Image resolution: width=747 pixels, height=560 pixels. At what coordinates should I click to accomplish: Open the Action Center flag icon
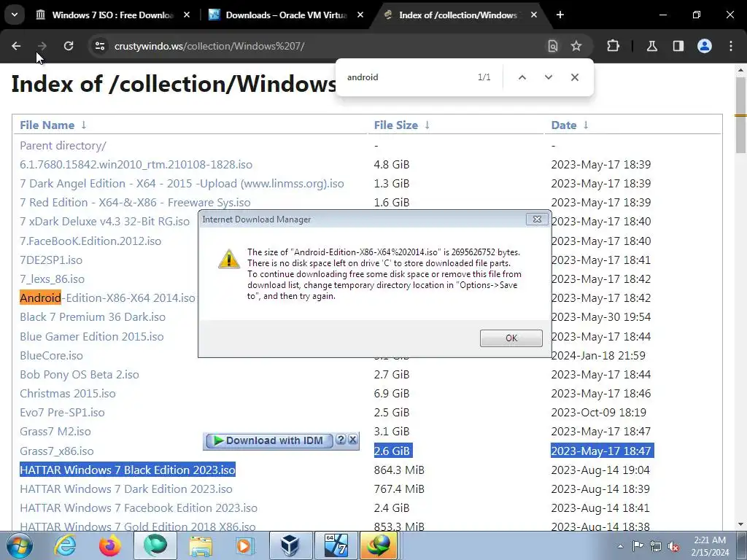click(638, 546)
